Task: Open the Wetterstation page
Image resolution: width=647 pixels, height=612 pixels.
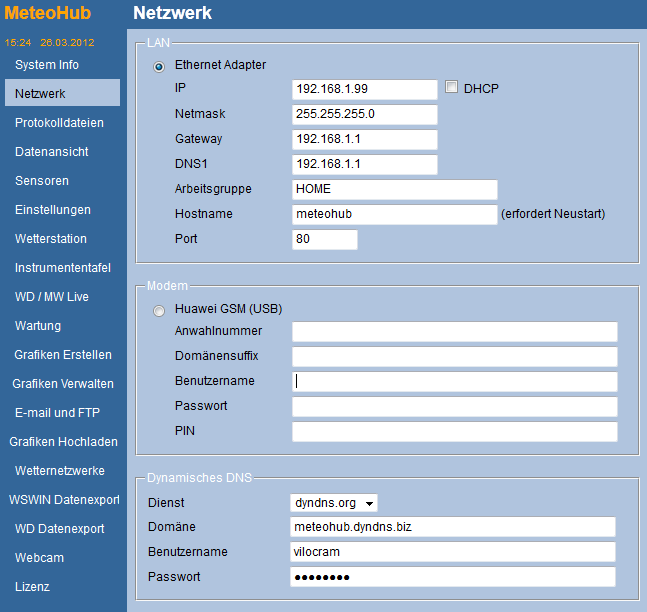Action: pyautogui.click(x=50, y=239)
